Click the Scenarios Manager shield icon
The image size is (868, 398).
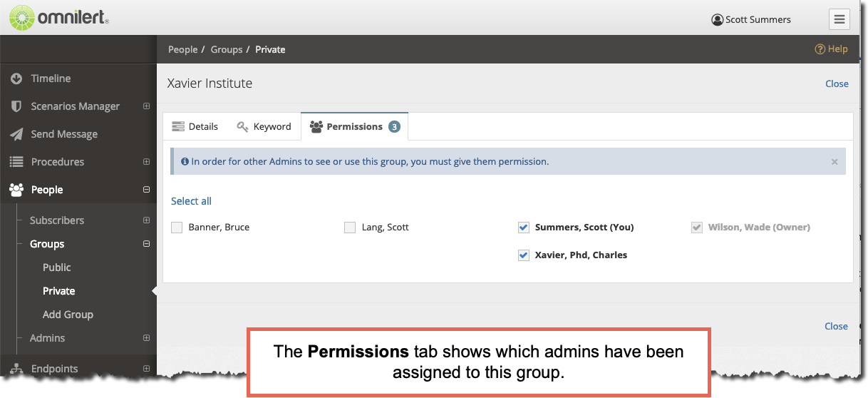(x=16, y=106)
